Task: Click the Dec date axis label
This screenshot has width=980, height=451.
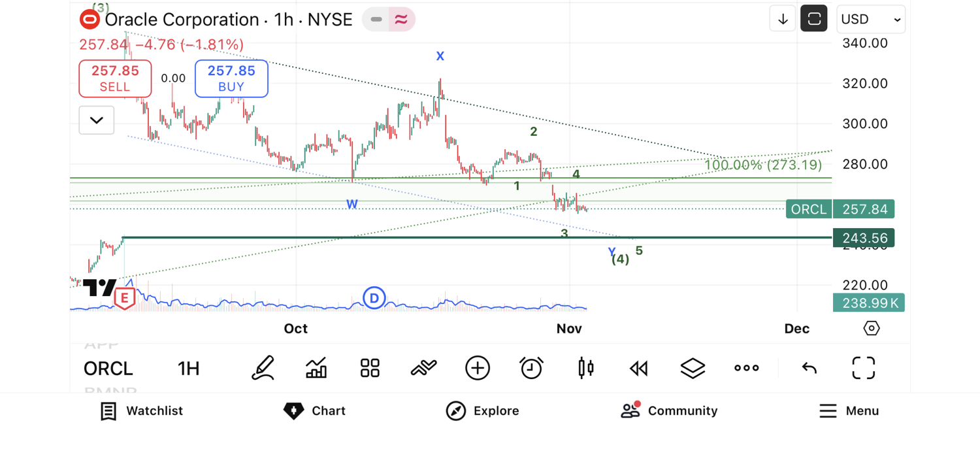Action: tap(797, 329)
